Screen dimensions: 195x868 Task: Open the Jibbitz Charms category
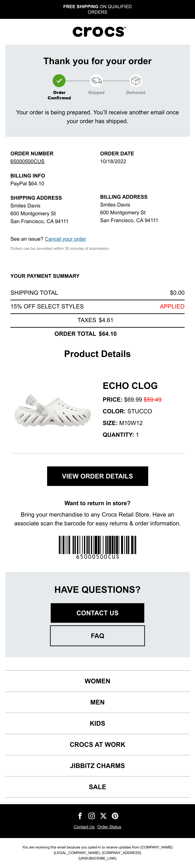pos(97,766)
